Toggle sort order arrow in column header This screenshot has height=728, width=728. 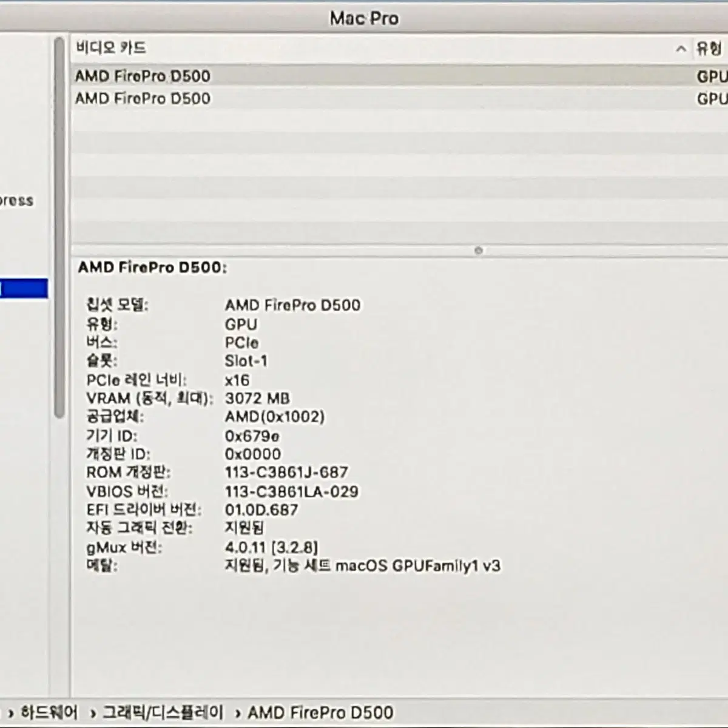pos(681,49)
